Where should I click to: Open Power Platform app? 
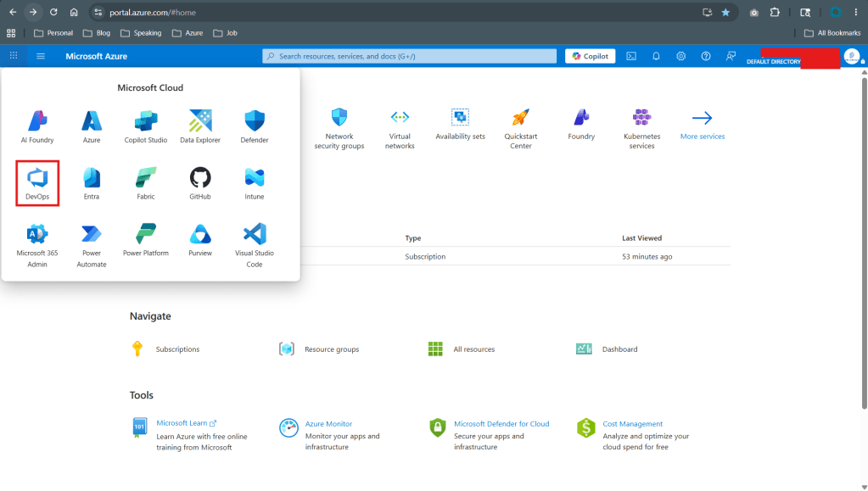[x=146, y=240]
